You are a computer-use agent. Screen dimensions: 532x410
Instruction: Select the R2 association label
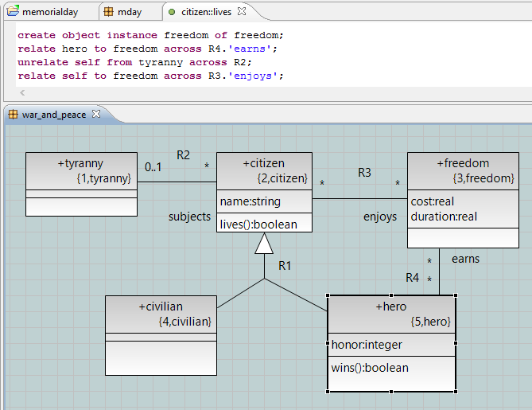point(183,154)
